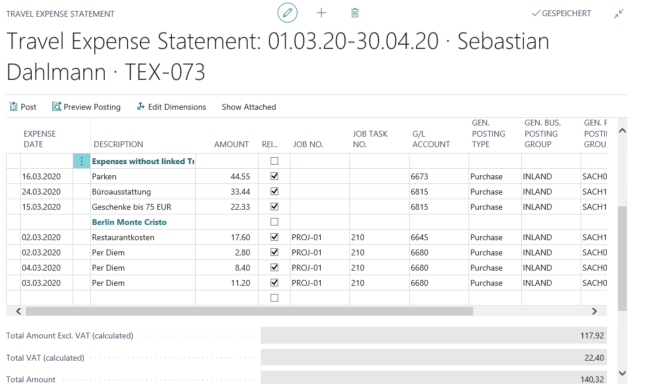Click Show Attached in the action bar

[x=249, y=107]
